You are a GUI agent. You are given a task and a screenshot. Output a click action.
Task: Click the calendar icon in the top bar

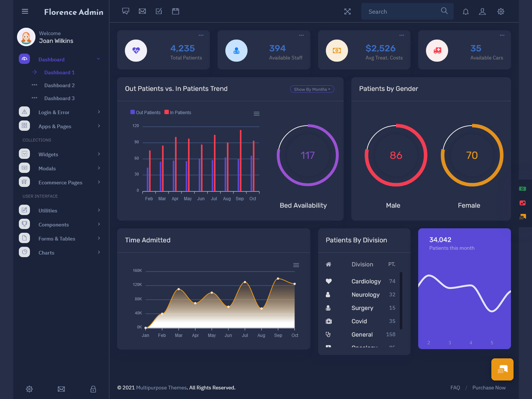(x=175, y=11)
